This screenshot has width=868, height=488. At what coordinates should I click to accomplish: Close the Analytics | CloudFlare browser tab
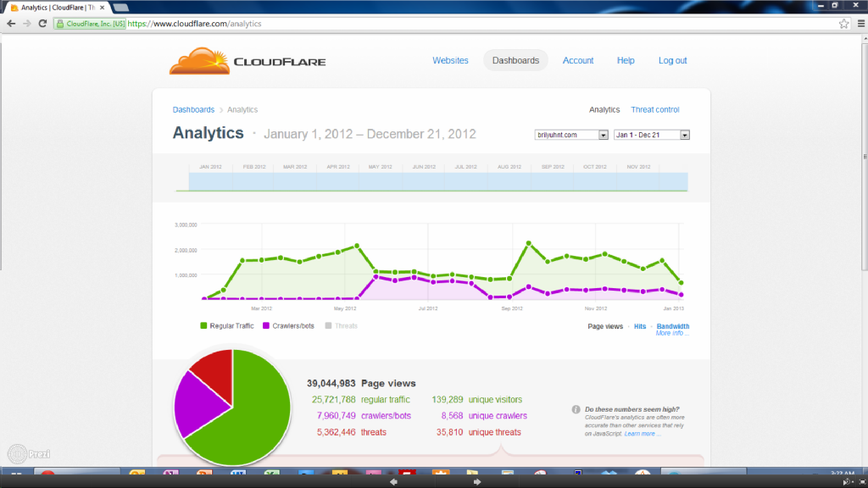(x=102, y=8)
